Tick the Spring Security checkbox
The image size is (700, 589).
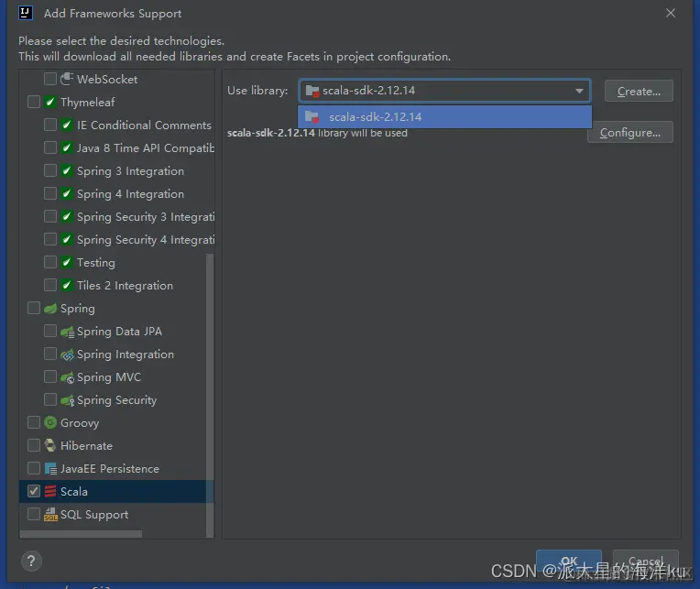[x=50, y=399]
